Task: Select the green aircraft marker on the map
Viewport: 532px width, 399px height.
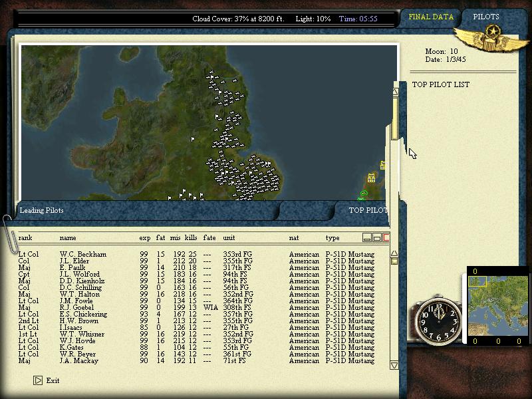Action: click(x=364, y=193)
